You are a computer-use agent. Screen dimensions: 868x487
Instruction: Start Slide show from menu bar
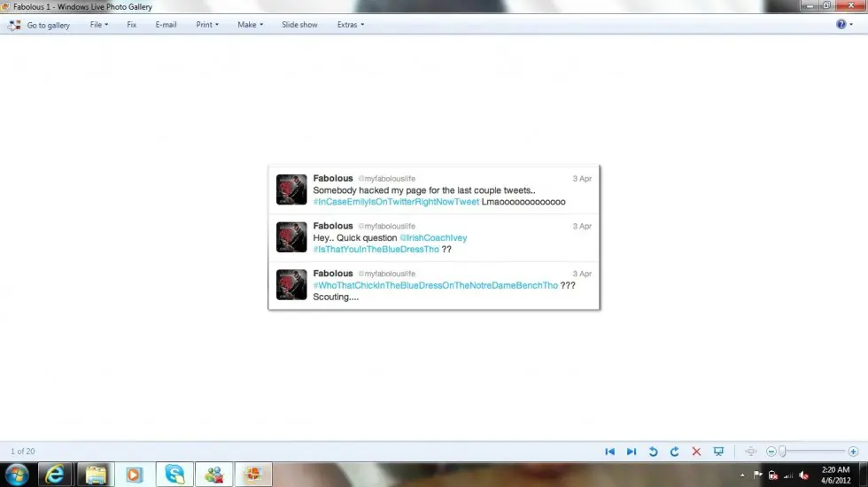tap(299, 25)
